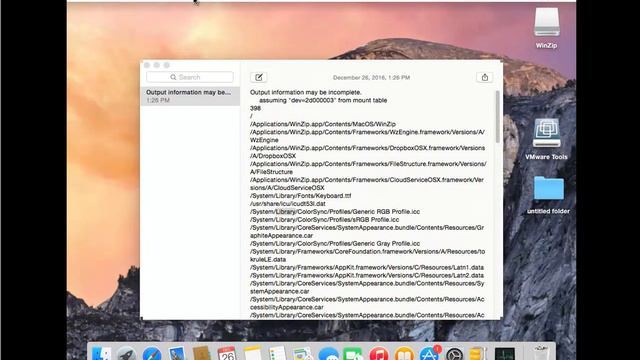This screenshot has height=360, width=640.
Task: Open Maps from the dock
Action: click(302, 353)
